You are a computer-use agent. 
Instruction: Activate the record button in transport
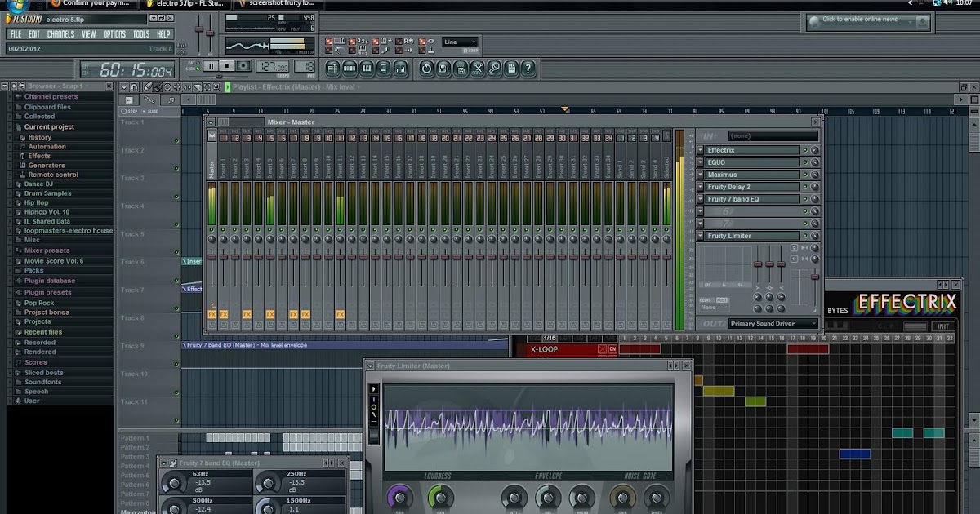(244, 66)
